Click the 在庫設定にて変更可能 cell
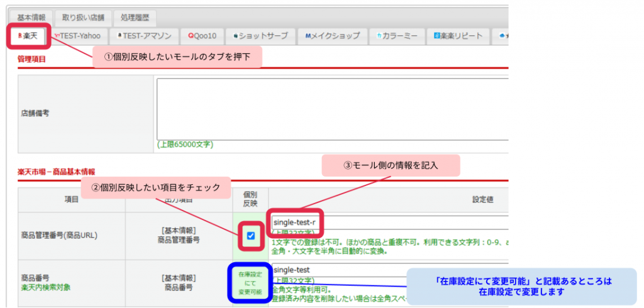Image resolution: width=644 pixels, height=308 pixels. click(250, 283)
